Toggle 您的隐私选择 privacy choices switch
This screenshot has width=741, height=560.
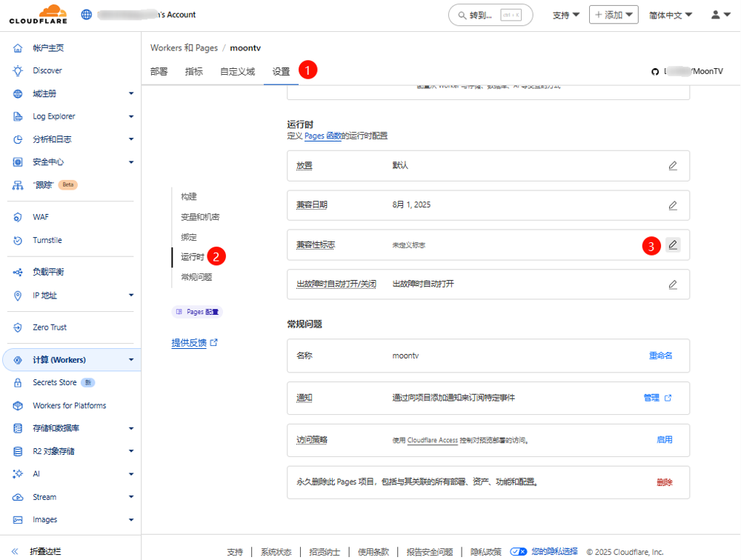(x=519, y=552)
